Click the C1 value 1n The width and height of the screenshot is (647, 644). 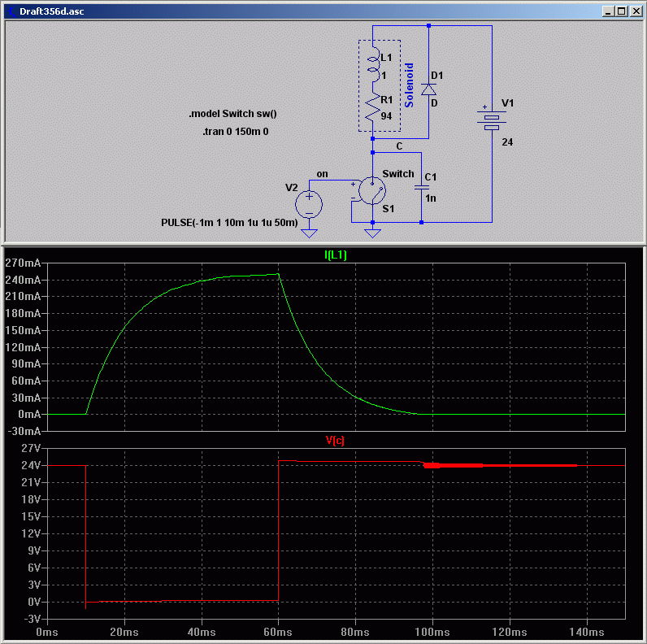[x=431, y=198]
